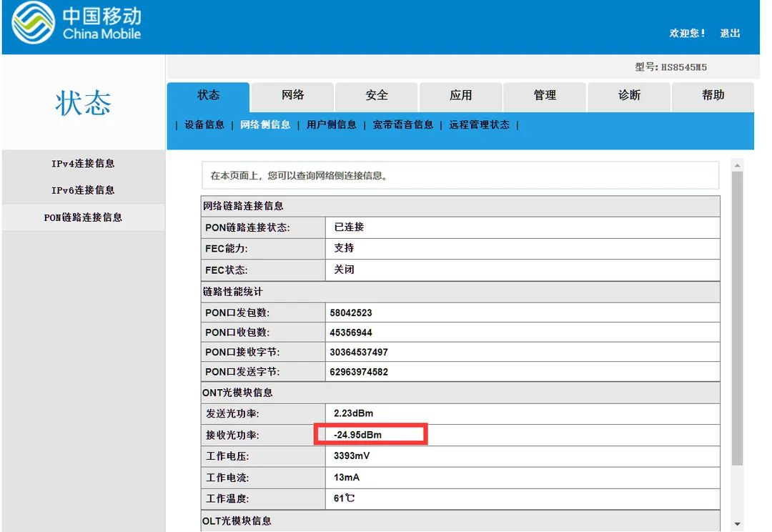This screenshot has width=772, height=532.
Task: Select 设备信息 in the submenu
Action: point(204,125)
